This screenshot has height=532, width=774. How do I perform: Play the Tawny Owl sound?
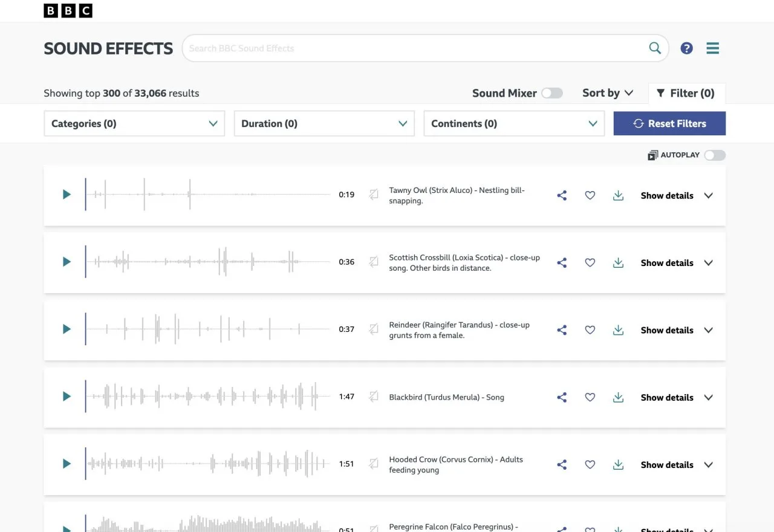click(67, 195)
